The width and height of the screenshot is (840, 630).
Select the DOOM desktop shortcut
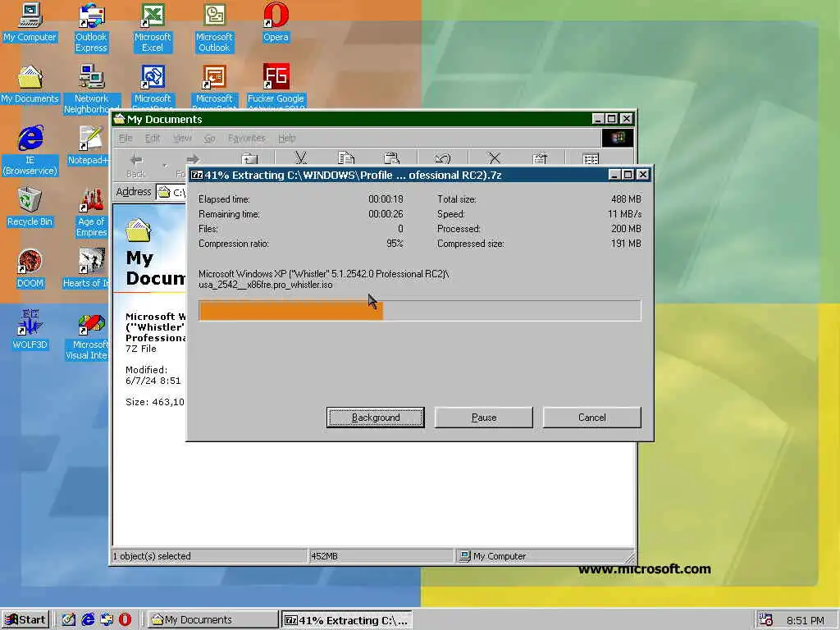point(30,268)
